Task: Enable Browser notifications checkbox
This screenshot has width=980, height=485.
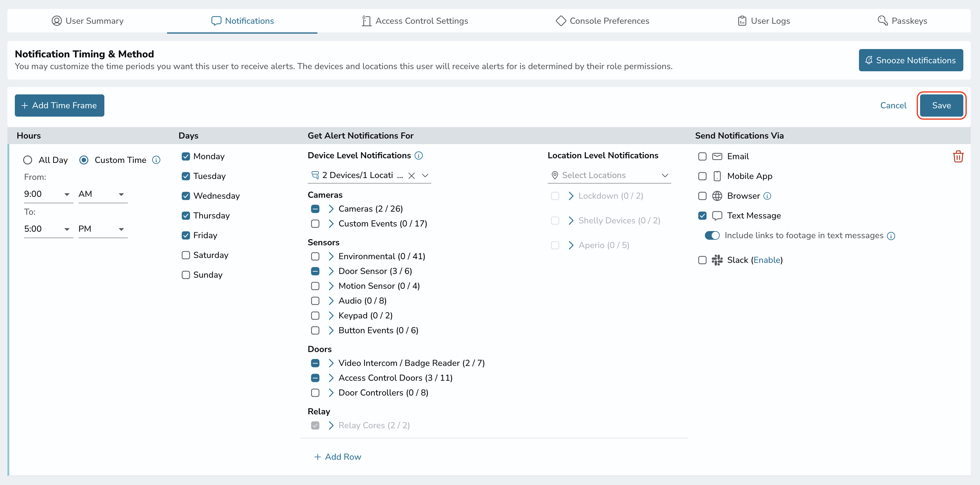Action: (x=702, y=196)
